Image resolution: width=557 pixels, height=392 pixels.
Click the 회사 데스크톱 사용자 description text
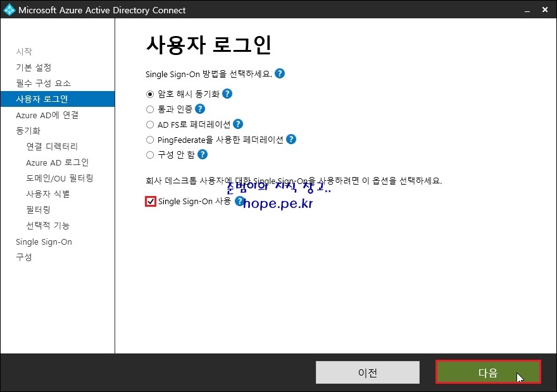point(294,181)
